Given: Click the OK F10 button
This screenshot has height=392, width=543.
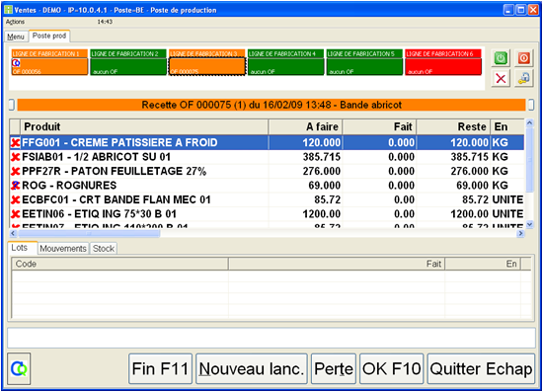Looking at the screenshot, I should pyautogui.click(x=391, y=369).
